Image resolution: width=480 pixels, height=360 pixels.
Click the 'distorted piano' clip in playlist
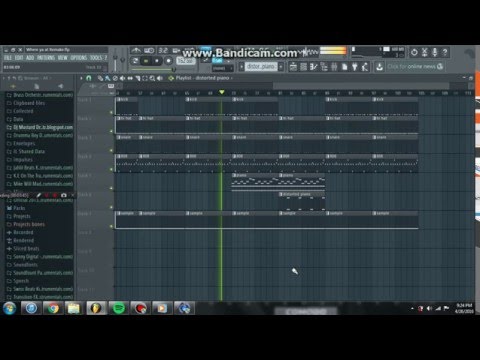click(x=302, y=201)
